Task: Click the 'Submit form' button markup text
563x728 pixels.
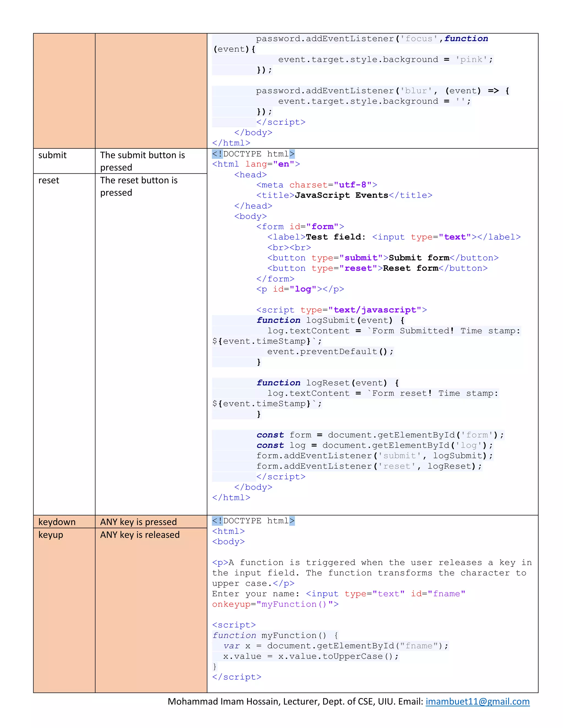Action: tap(419, 258)
